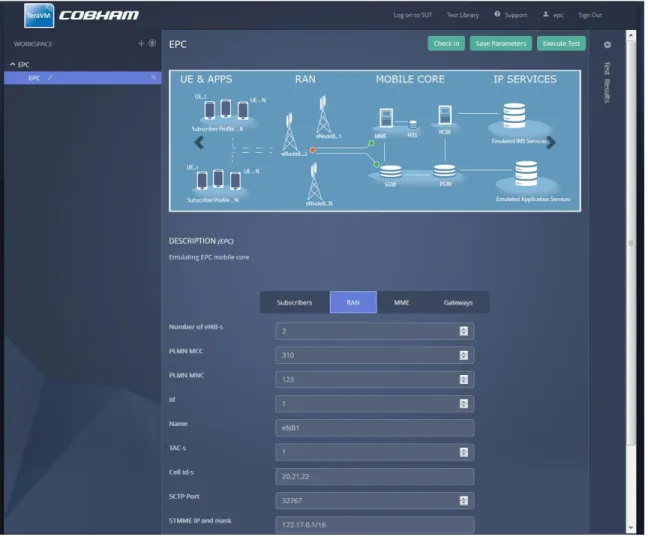This screenshot has width=648, height=537.
Task: Switch to the Gateways tab
Action: click(458, 303)
